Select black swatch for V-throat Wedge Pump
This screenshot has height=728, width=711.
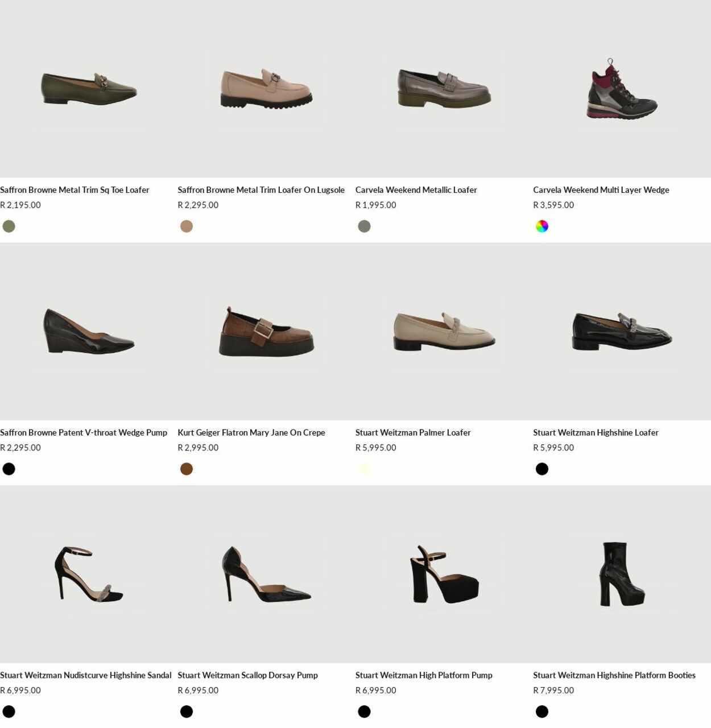9,469
